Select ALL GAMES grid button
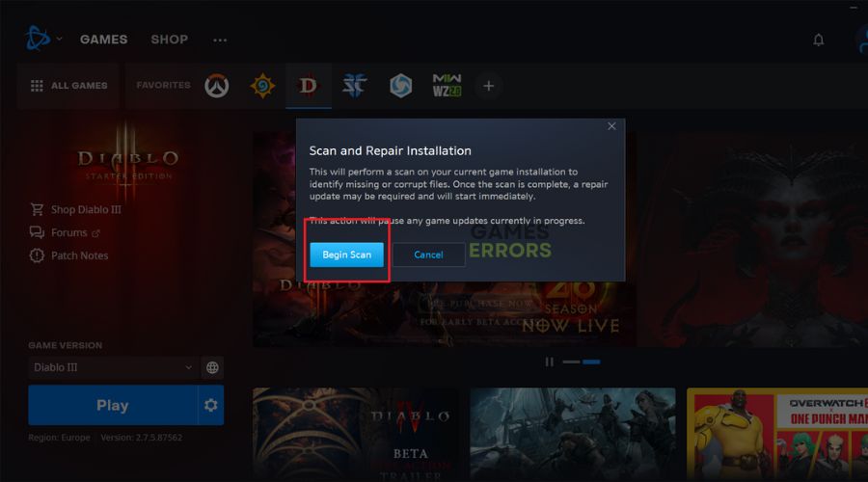 tap(68, 86)
